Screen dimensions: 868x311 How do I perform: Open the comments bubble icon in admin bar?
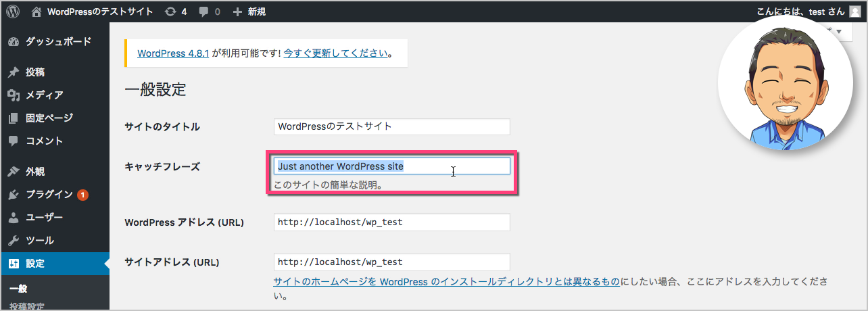(204, 12)
